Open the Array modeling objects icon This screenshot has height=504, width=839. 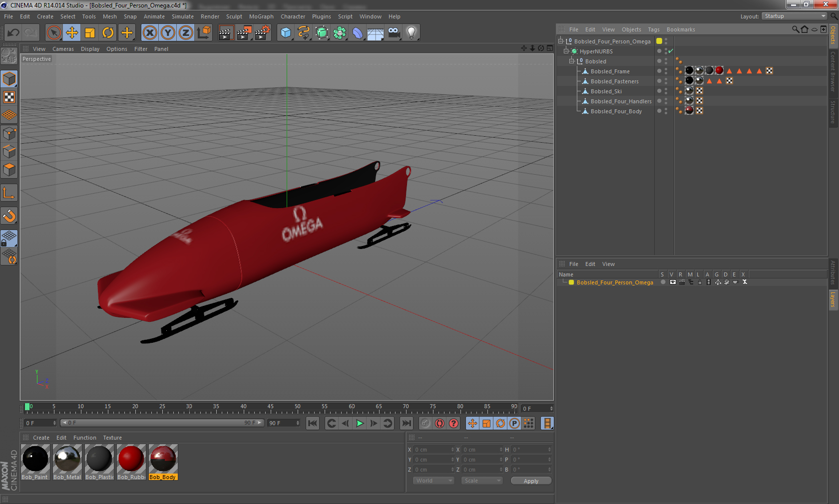coord(340,33)
